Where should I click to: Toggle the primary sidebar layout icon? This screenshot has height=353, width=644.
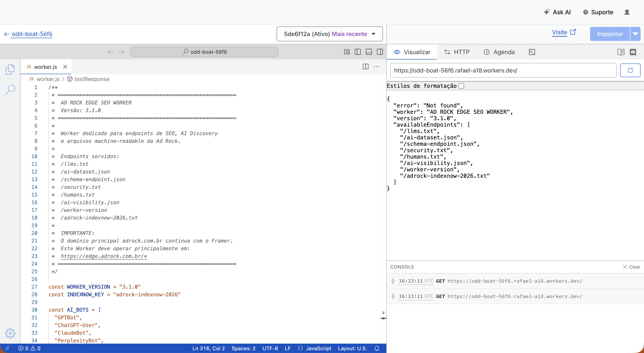point(358,52)
